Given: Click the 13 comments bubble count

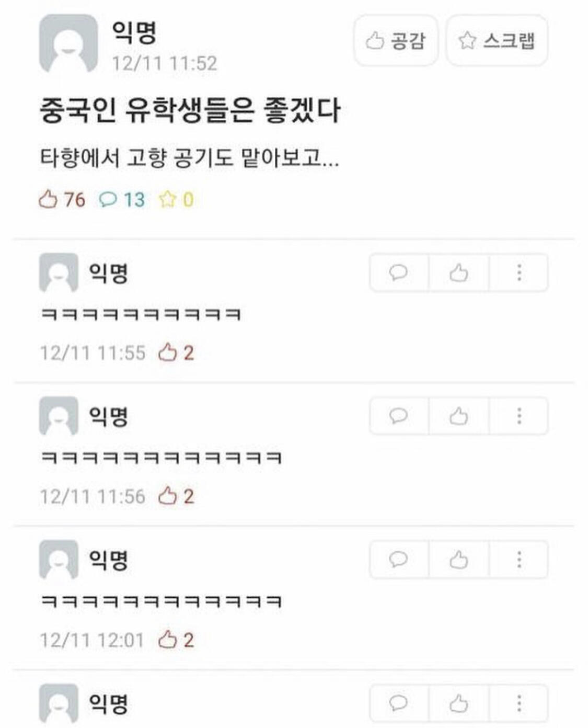Looking at the screenshot, I should [122, 199].
